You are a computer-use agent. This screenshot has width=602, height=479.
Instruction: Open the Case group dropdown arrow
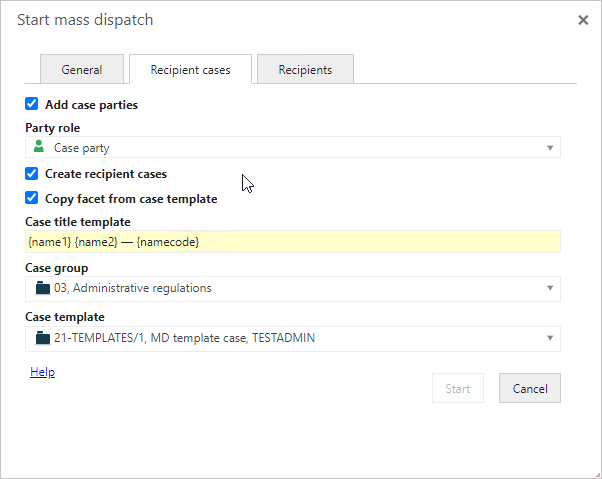point(550,288)
